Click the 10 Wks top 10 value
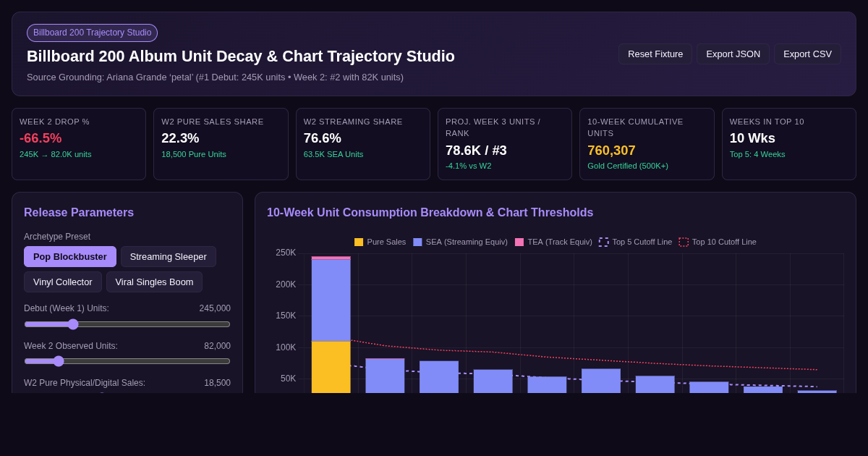The height and width of the screenshot is (456, 868). click(752, 138)
